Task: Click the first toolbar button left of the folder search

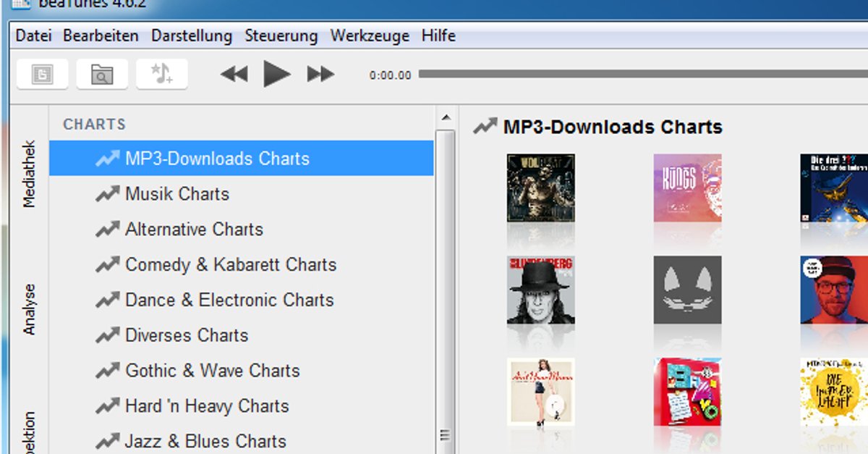Action: point(42,74)
